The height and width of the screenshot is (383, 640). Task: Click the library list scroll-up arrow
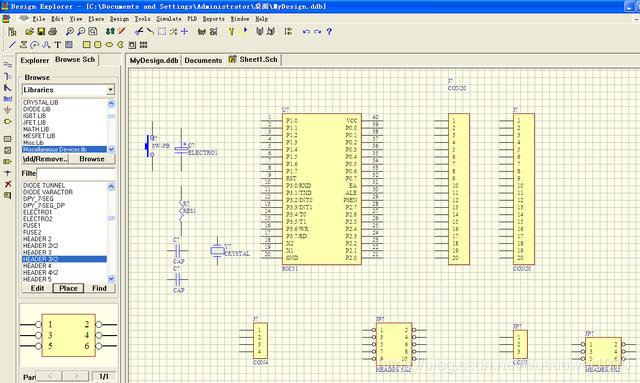pyautogui.click(x=111, y=103)
